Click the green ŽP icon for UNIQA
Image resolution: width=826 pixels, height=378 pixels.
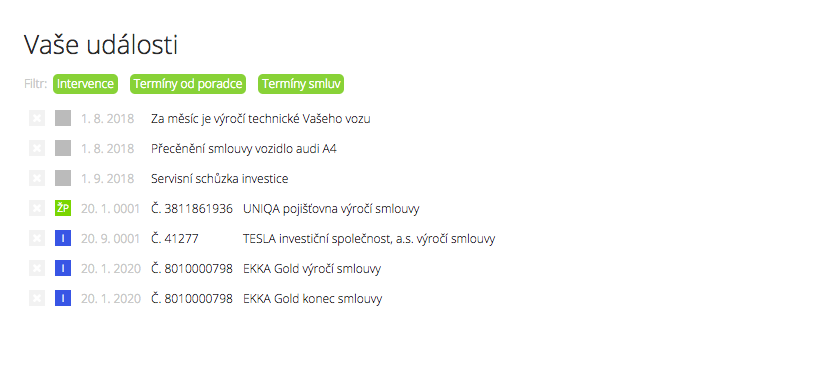coord(63,208)
